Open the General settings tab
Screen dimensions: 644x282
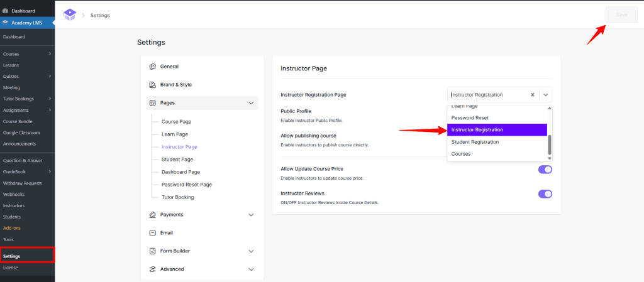point(169,67)
